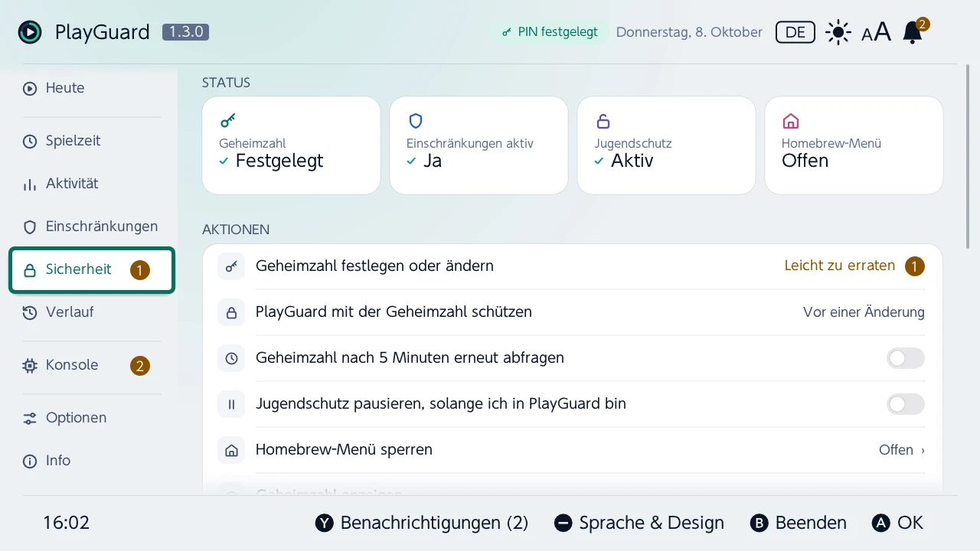Open the Info sidebar page
The width and height of the screenshot is (980, 551).
coord(92,461)
